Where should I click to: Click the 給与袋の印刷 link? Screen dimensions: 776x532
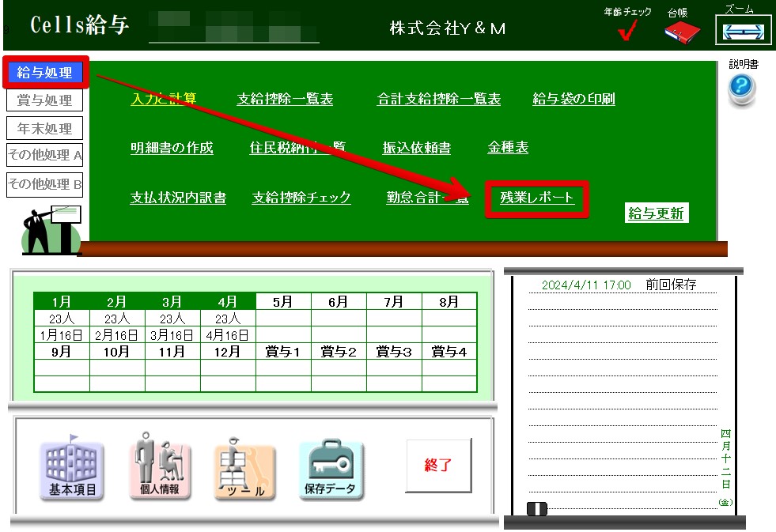(x=573, y=99)
